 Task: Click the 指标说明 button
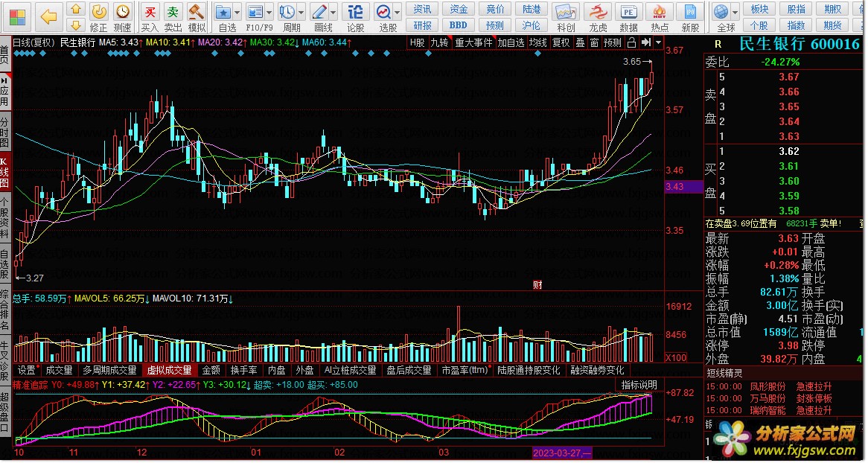(x=639, y=385)
